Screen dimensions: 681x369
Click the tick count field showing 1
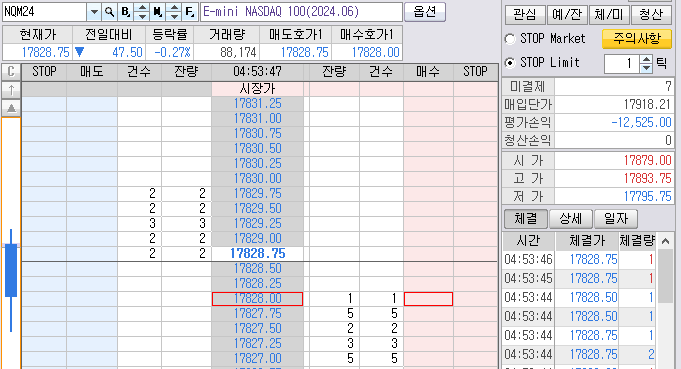click(622, 64)
